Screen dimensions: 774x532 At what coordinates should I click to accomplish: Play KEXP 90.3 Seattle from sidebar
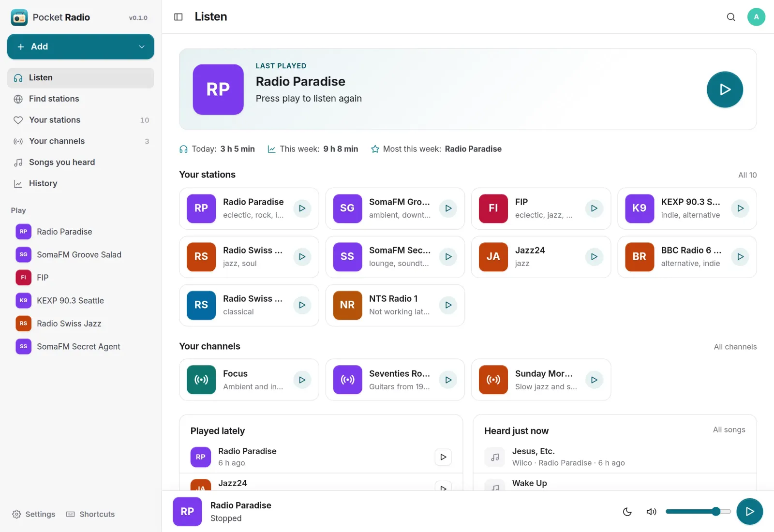(x=81, y=301)
